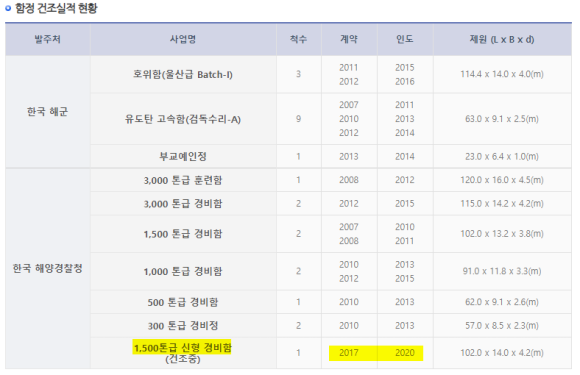580x375 pixels.
Task: Click contract year '2008' in 3,000 톤급 훈련함 row
Action: 349,180
